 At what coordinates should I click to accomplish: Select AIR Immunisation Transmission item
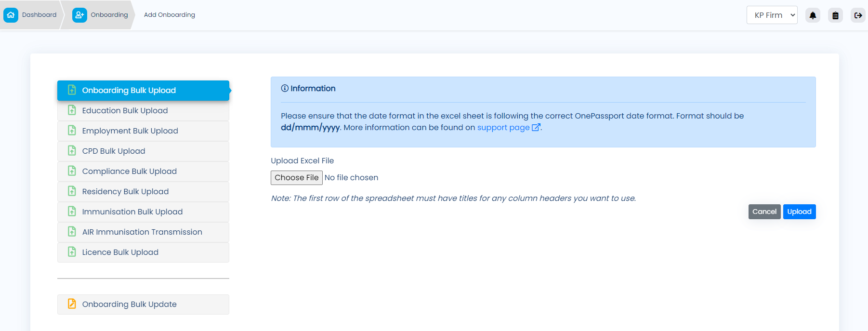pos(143,232)
